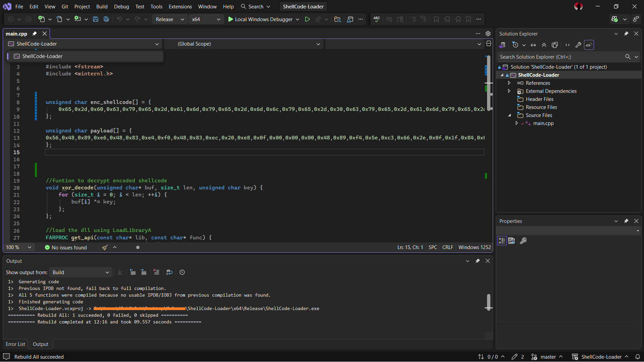Toggle Word Wrap in Output window

(x=169, y=272)
